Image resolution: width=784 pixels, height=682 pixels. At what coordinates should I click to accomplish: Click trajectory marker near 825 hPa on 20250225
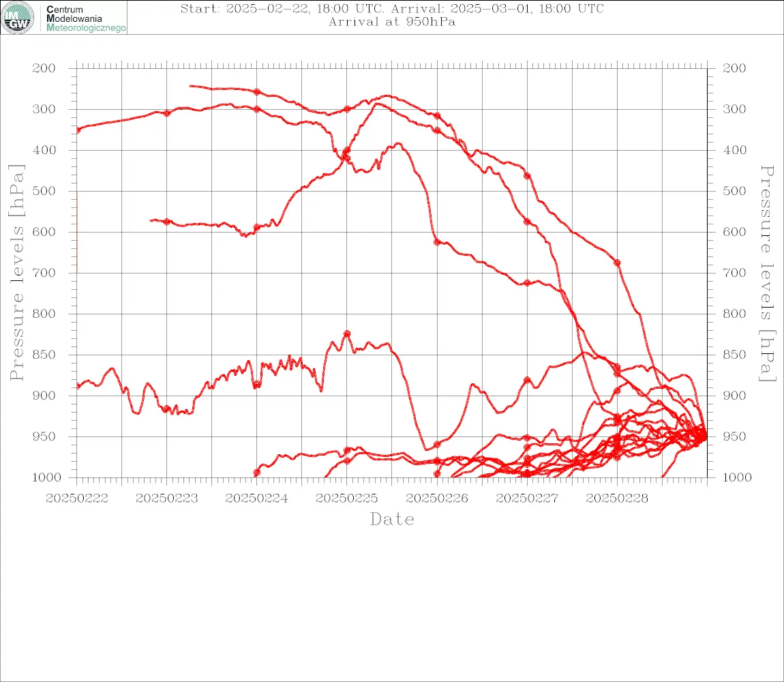(x=347, y=333)
